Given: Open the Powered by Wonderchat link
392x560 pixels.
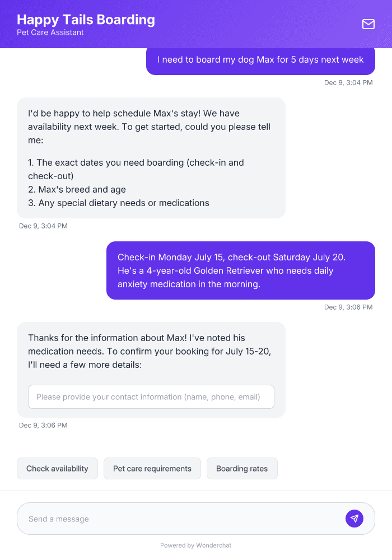Looking at the screenshot, I should (195, 545).
